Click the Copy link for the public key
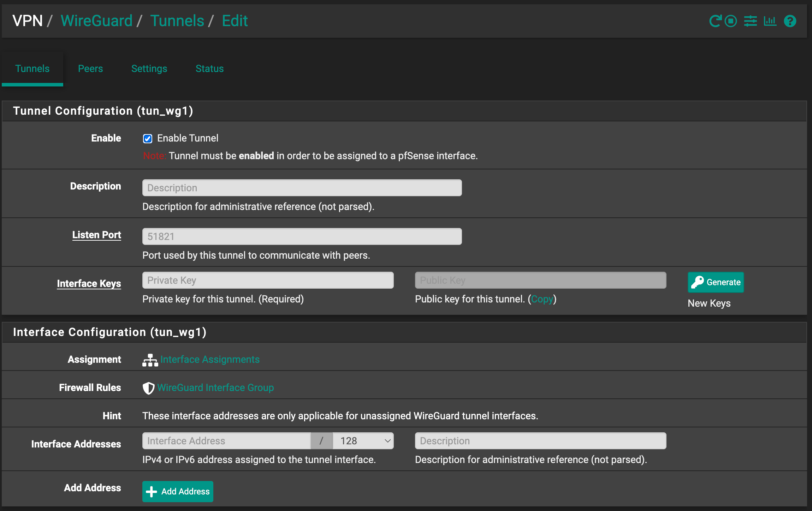 [x=543, y=299]
